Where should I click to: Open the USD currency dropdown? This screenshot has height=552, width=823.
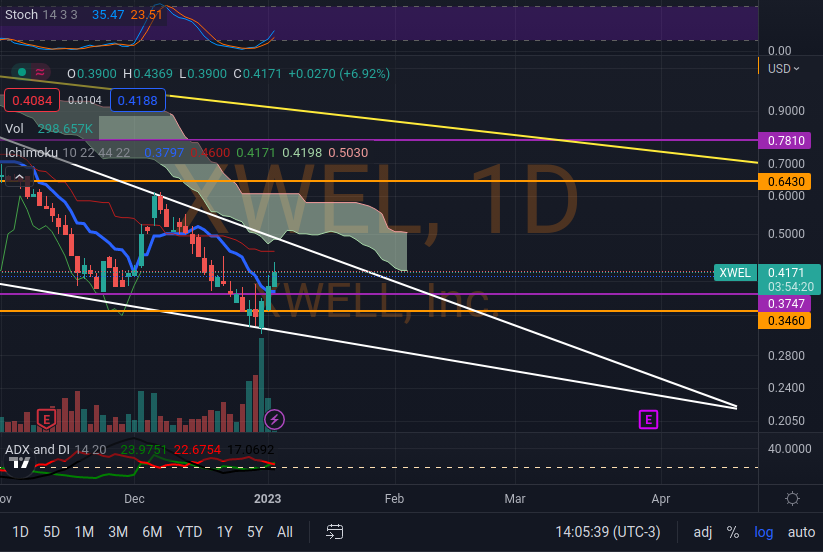[x=784, y=69]
